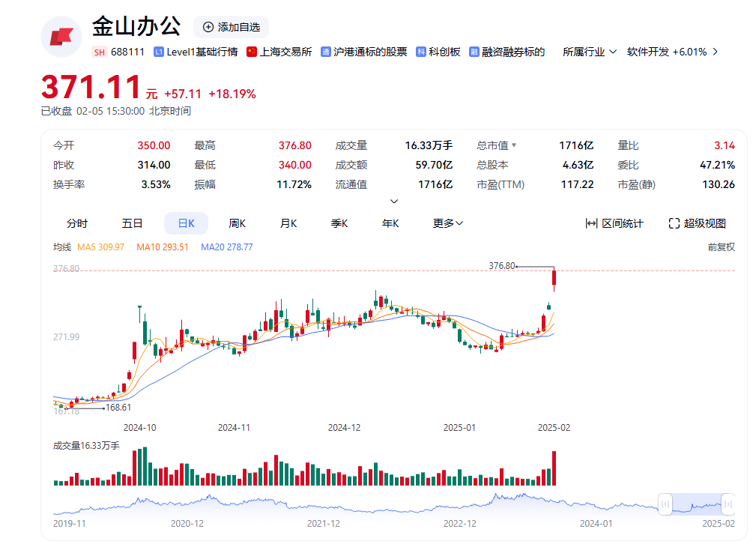Select the 周K chart tab
The image size is (756, 544).
pos(238,223)
